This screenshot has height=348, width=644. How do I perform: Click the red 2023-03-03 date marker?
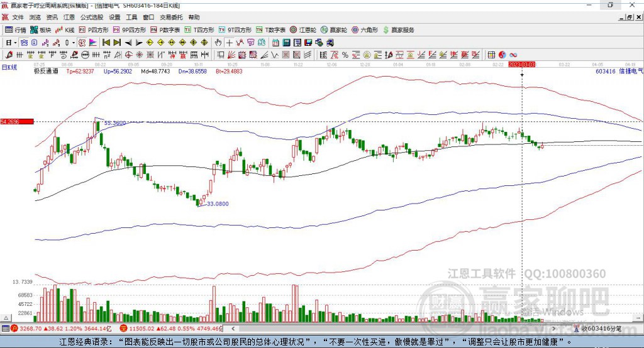521,65
